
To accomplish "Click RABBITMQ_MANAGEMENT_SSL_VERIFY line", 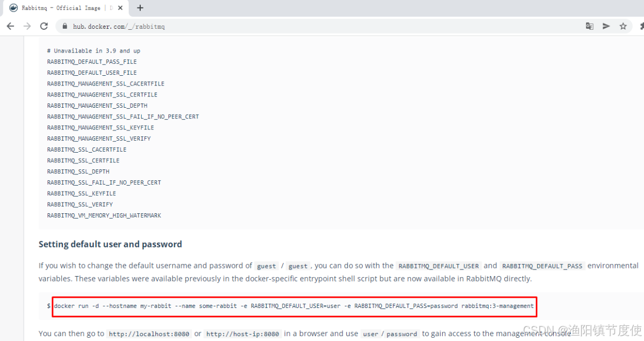I will (x=99, y=139).
